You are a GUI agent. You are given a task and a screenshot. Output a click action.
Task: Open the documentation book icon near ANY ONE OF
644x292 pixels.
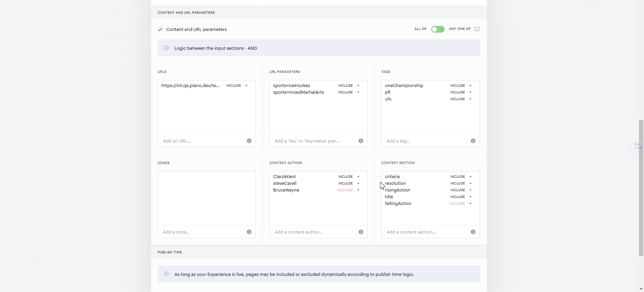477,29
